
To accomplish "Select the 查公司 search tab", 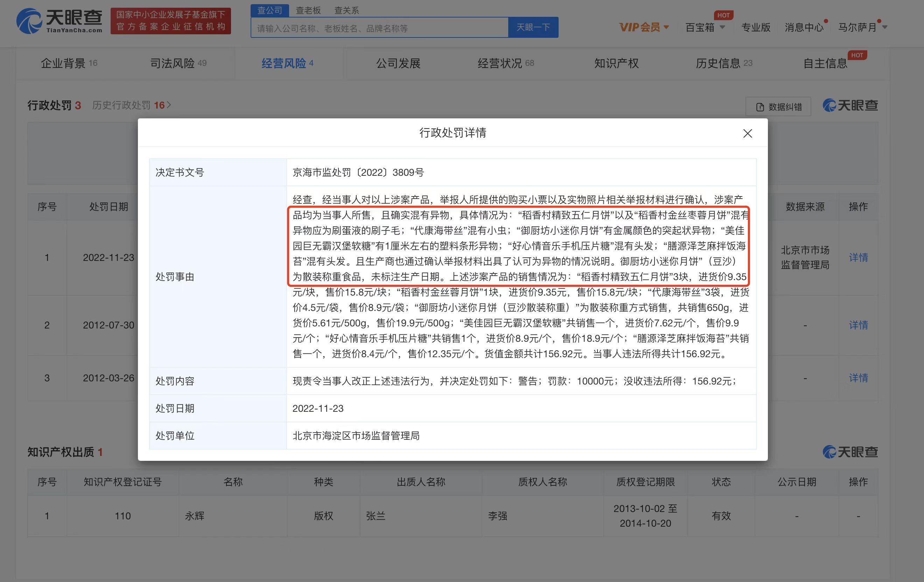I will (270, 11).
